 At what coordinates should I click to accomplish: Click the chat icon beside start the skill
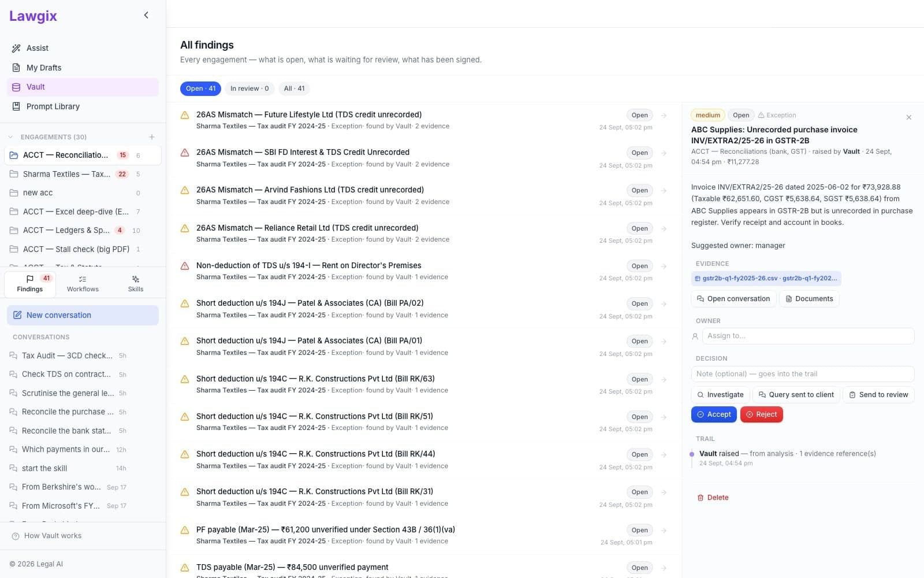(x=13, y=468)
